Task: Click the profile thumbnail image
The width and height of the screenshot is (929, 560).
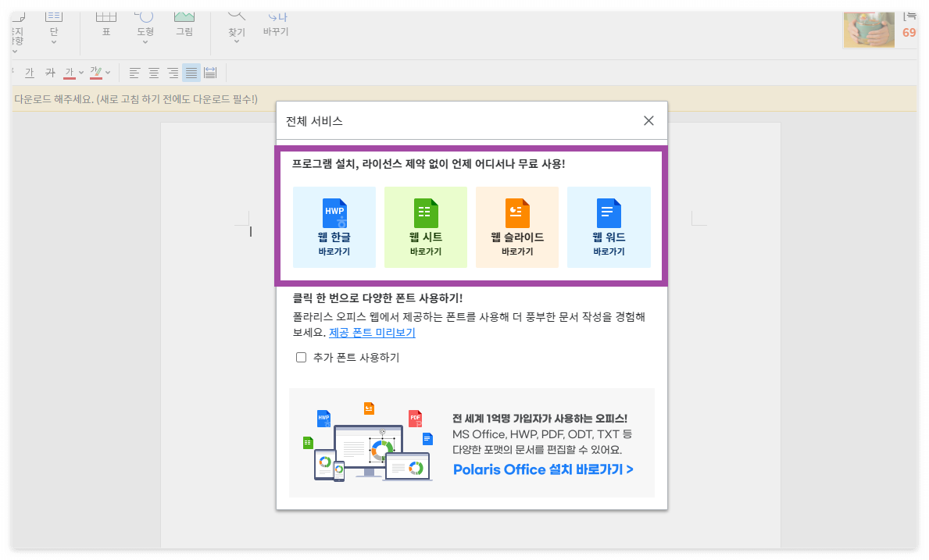Action: (869, 29)
